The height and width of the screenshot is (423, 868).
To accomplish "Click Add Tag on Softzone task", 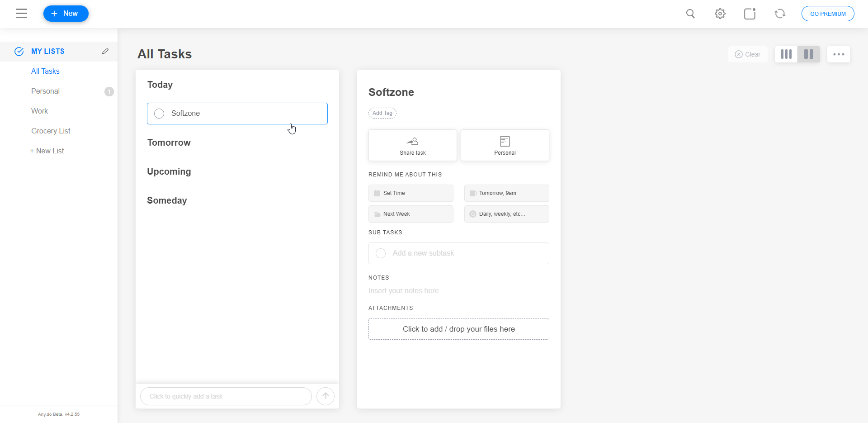I will click(382, 113).
